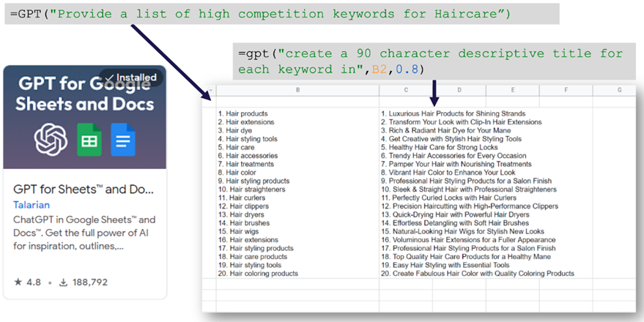Open the GPT for Sheets and Docs title
Screen dimensions: 644x322
[84, 189]
